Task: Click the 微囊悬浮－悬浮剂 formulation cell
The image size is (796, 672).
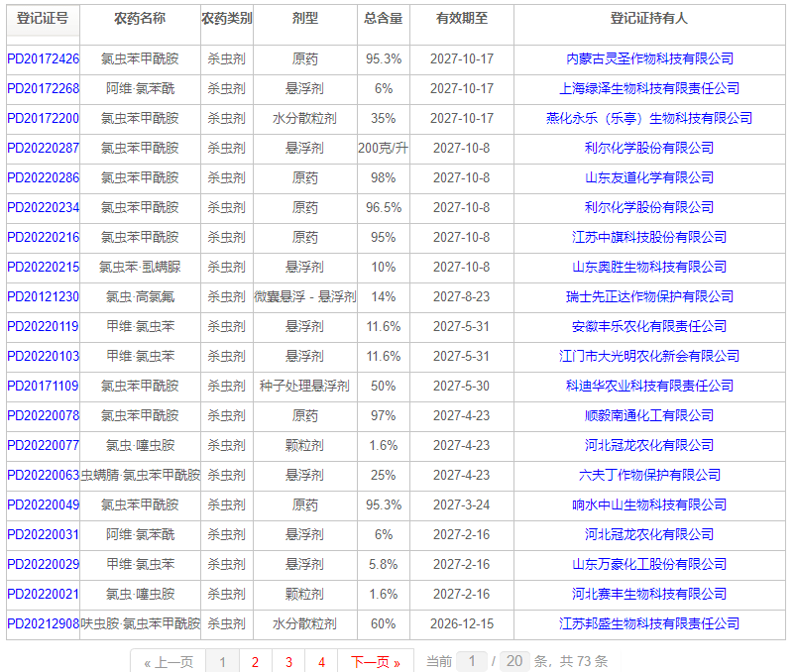Action: [305, 297]
